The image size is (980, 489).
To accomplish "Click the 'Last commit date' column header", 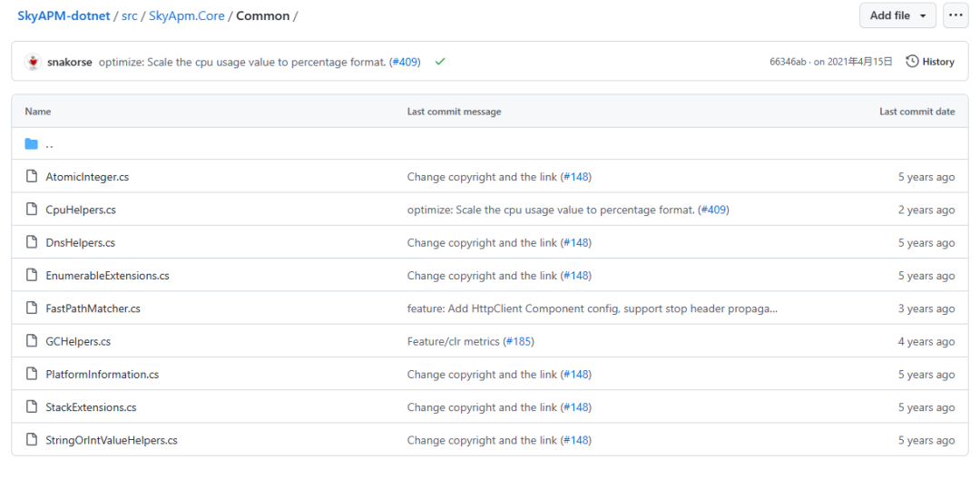I will coord(916,112).
